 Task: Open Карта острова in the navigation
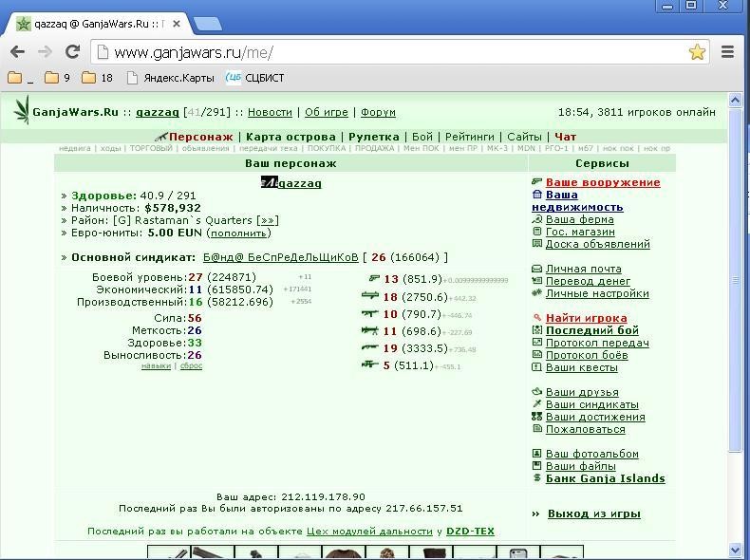(x=291, y=137)
